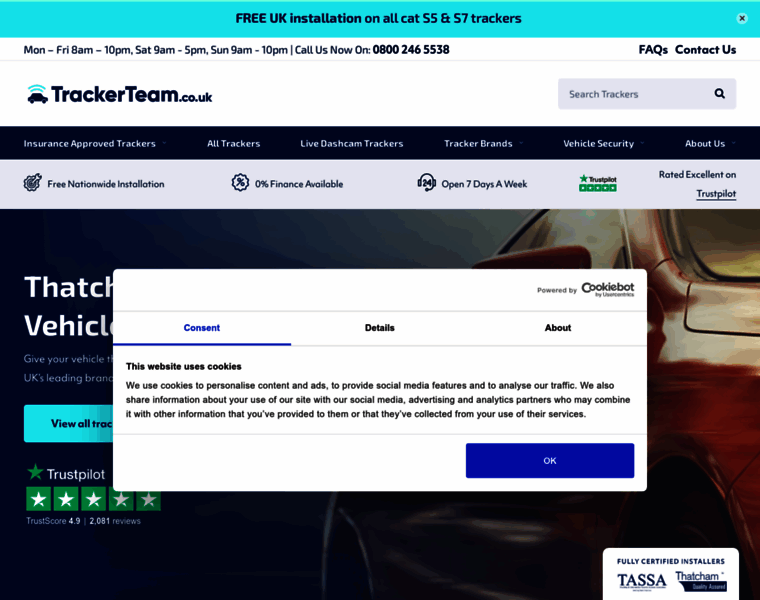
Task: Click the FREE UK installation banner text
Action: 379,18
